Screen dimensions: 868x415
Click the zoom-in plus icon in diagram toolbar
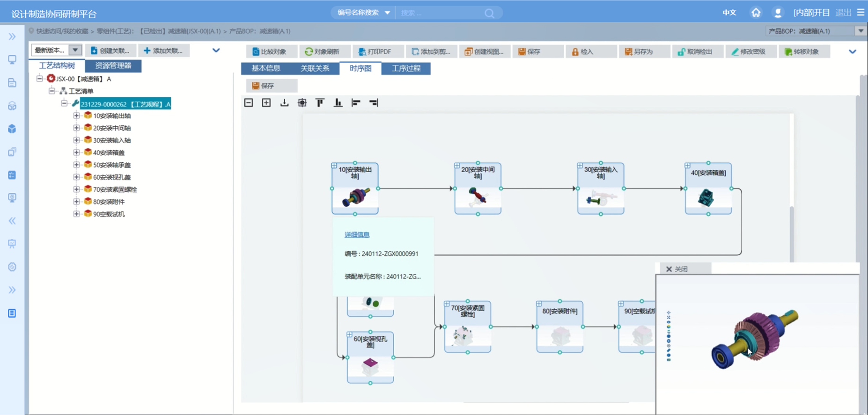tap(266, 103)
